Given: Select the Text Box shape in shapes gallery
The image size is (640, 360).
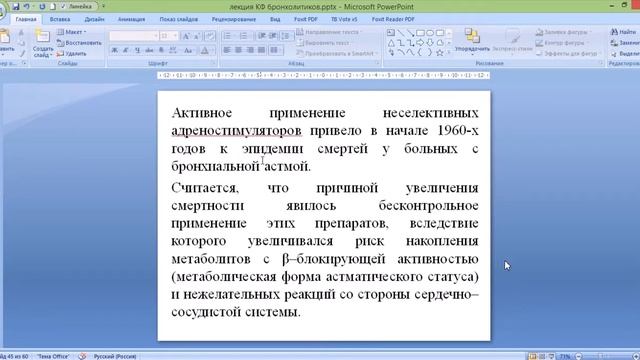Looking at the screenshot, I should (x=391, y=33).
